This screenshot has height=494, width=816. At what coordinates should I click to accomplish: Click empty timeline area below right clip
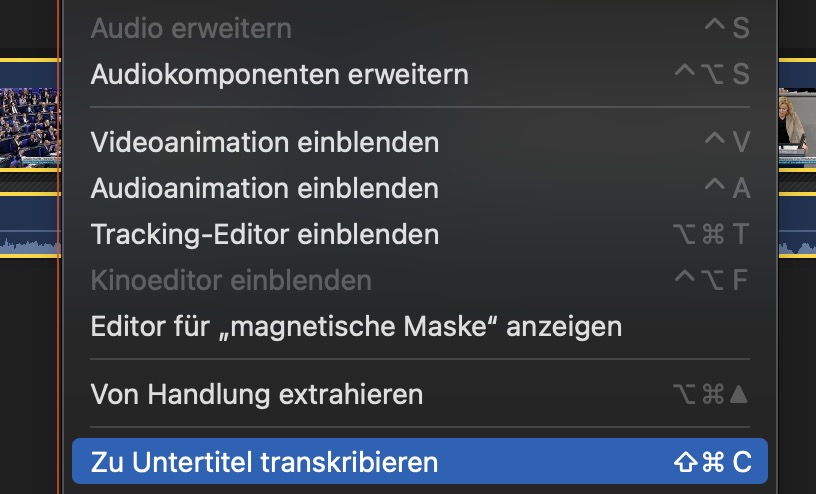(x=797, y=380)
